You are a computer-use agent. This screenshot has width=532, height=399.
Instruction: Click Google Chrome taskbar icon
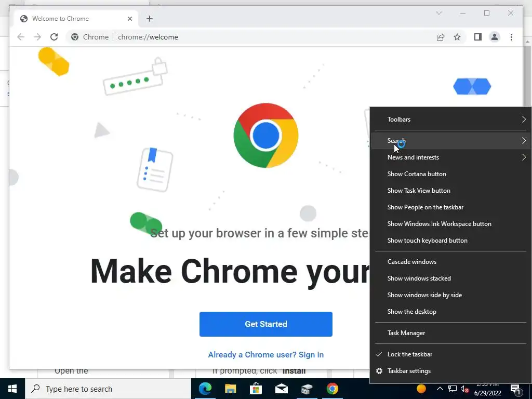pos(332,389)
